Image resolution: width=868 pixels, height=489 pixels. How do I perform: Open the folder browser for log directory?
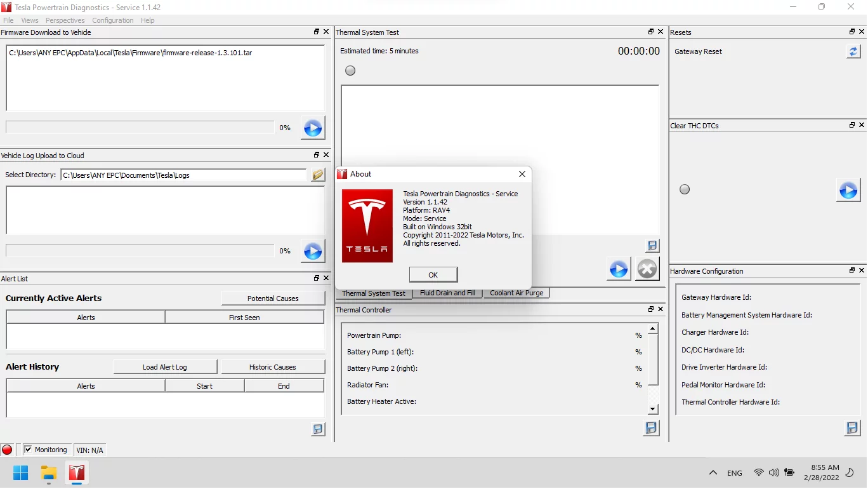click(317, 175)
